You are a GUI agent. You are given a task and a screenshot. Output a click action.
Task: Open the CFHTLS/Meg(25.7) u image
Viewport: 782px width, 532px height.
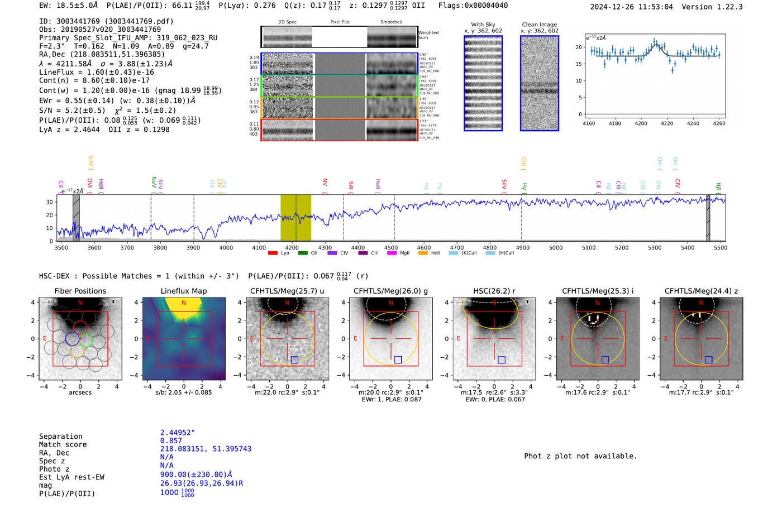click(x=287, y=338)
